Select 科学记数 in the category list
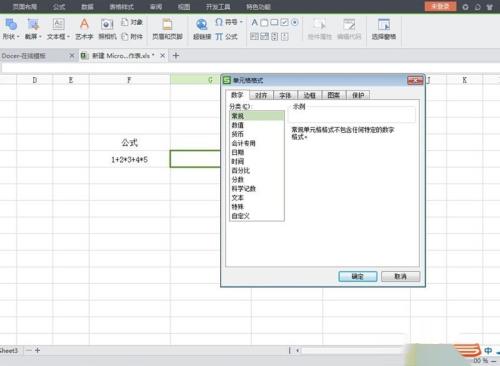The height and width of the screenshot is (366, 500). [x=257, y=188]
